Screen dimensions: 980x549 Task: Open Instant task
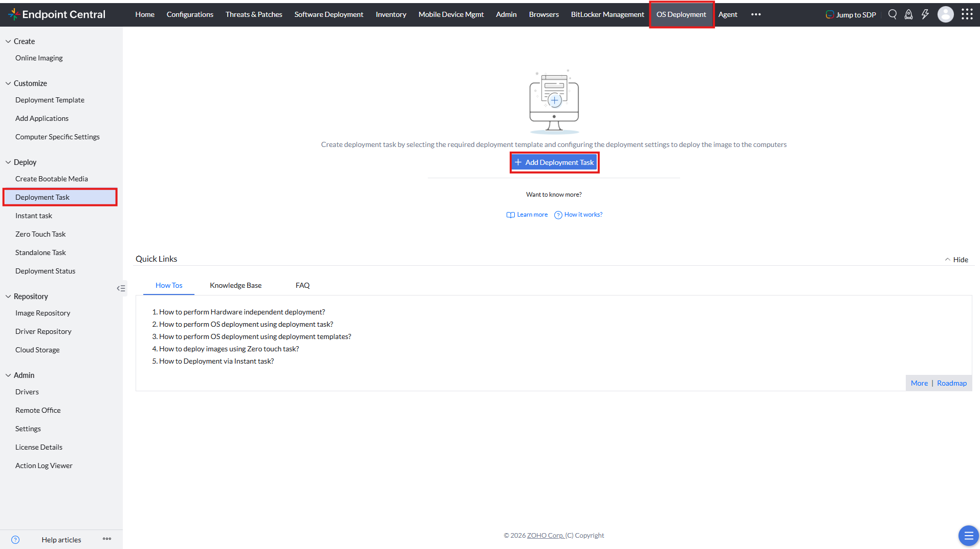click(x=34, y=216)
